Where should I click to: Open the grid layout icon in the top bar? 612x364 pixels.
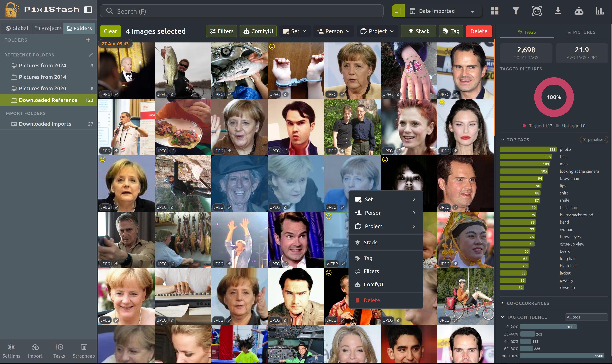(494, 11)
